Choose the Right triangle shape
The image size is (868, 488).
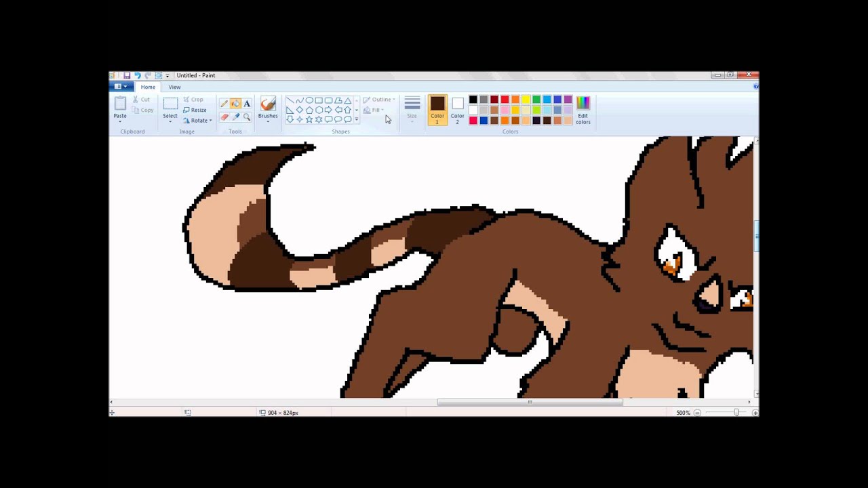[x=290, y=110]
